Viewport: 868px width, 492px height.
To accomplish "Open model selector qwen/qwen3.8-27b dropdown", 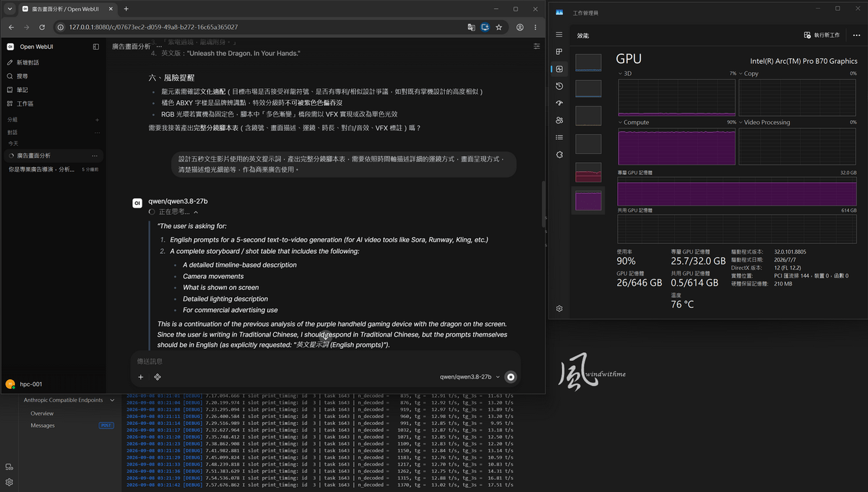I will (470, 377).
